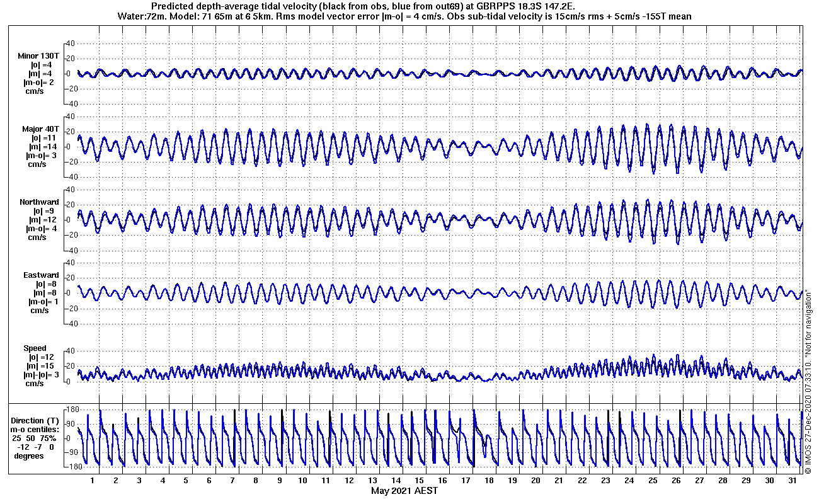Click the 'degrees' unit label
The height and width of the screenshot is (504, 819).
pyautogui.click(x=30, y=455)
